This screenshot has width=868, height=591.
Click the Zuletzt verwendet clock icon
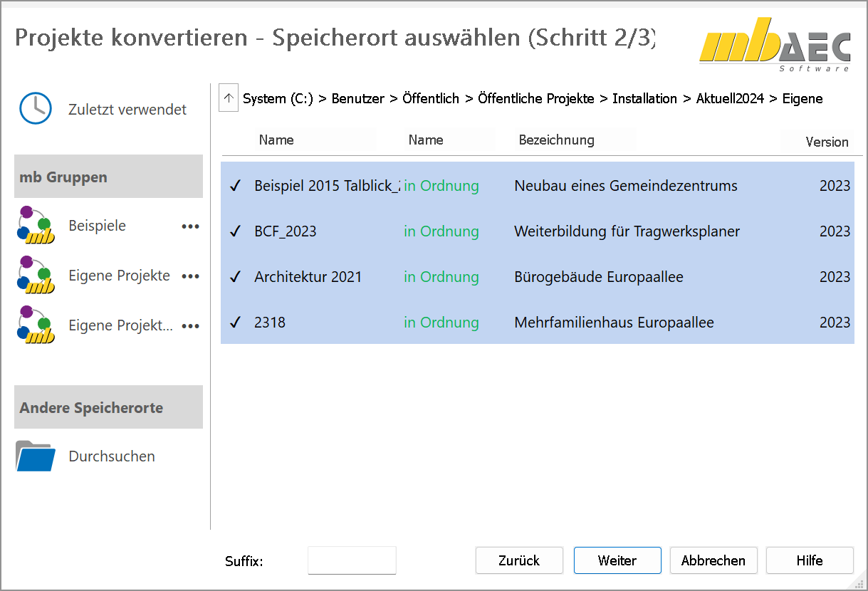click(x=35, y=109)
